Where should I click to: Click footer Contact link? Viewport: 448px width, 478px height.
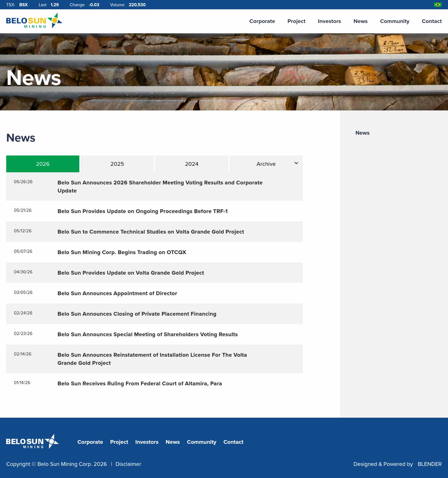tap(233, 442)
